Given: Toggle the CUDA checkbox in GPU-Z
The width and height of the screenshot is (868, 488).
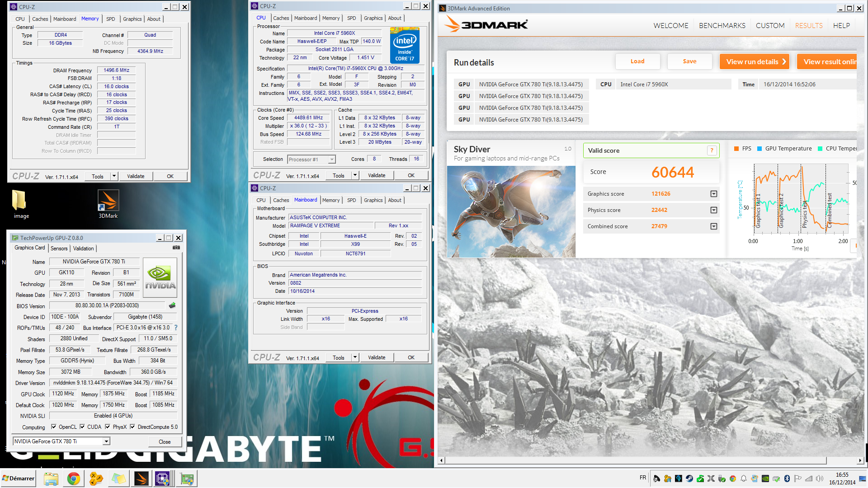Looking at the screenshot, I should tap(82, 427).
